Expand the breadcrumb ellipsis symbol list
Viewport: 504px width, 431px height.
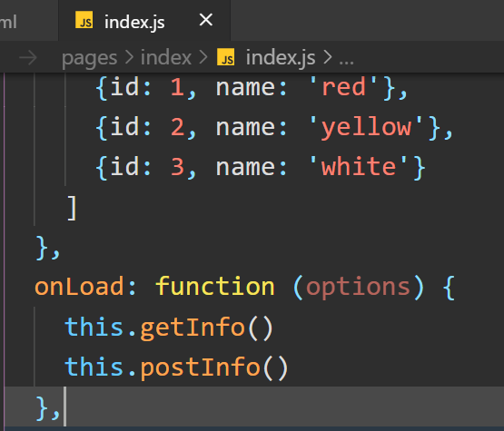[347, 62]
